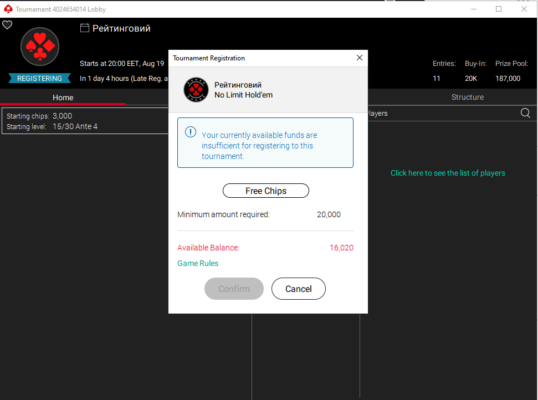Click the search magnifier in players panel
538x400 pixels.
pos(525,113)
